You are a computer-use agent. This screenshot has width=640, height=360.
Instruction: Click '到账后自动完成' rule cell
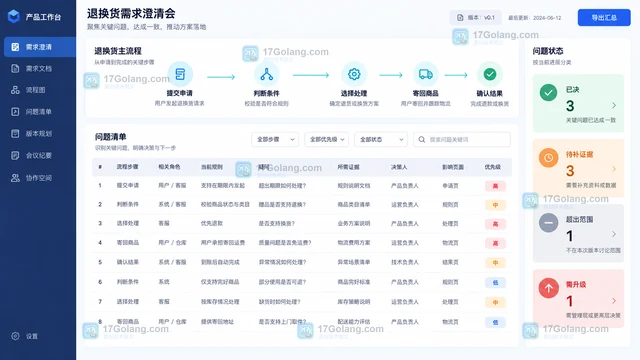point(220,262)
